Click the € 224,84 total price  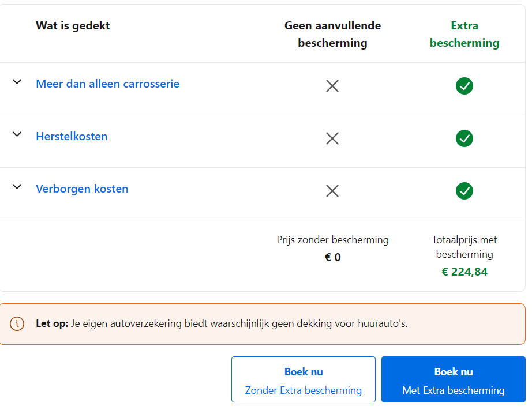[x=464, y=272]
